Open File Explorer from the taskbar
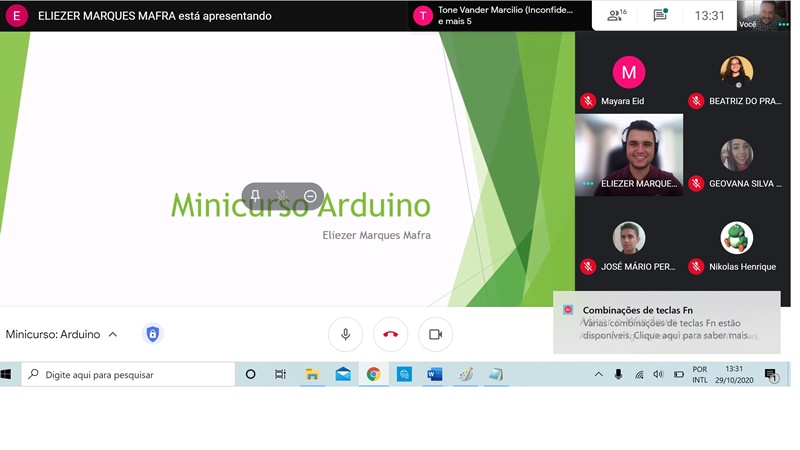This screenshot has width=800, height=450. pyautogui.click(x=312, y=375)
